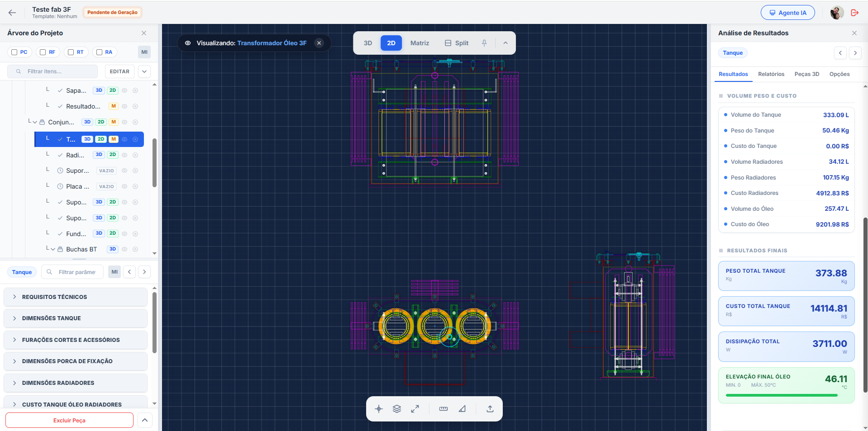
Task: Click Excluir Peça button
Action: click(x=69, y=420)
